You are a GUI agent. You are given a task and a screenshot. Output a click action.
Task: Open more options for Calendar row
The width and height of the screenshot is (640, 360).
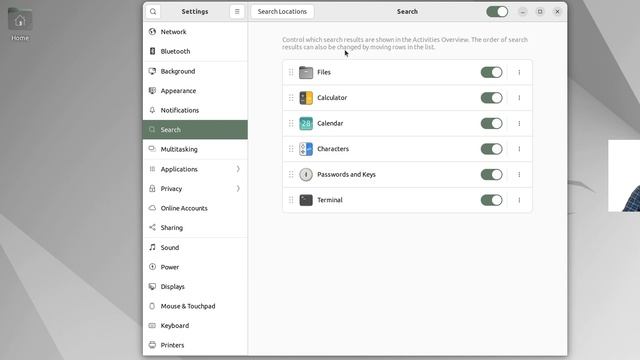519,123
